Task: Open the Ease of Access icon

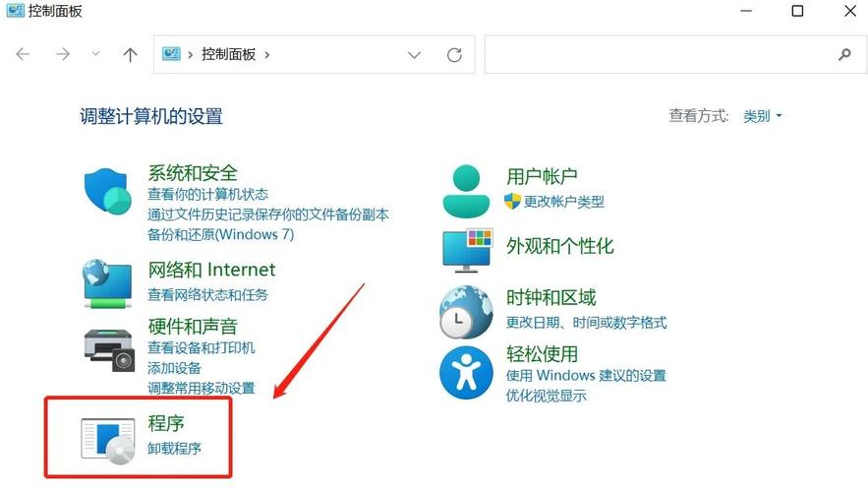Action: click(x=466, y=372)
